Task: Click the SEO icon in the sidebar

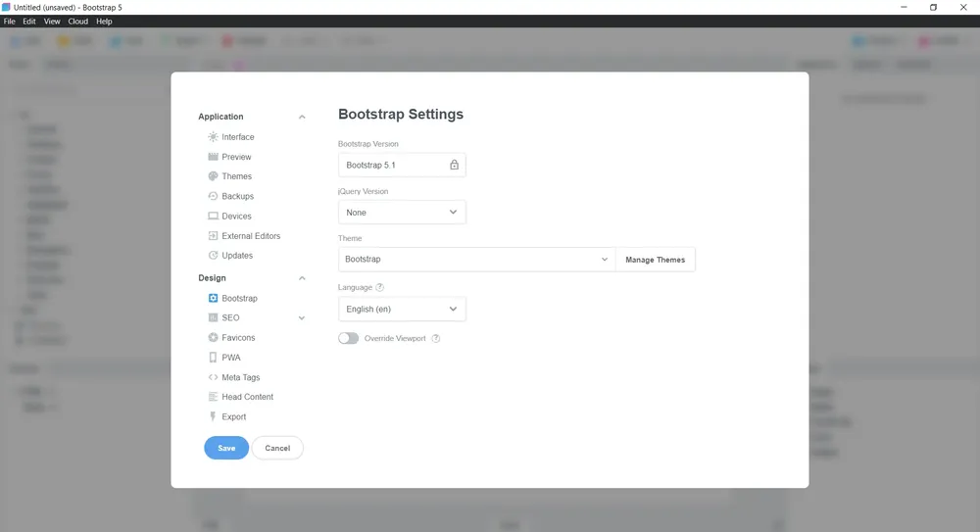Action: (213, 317)
